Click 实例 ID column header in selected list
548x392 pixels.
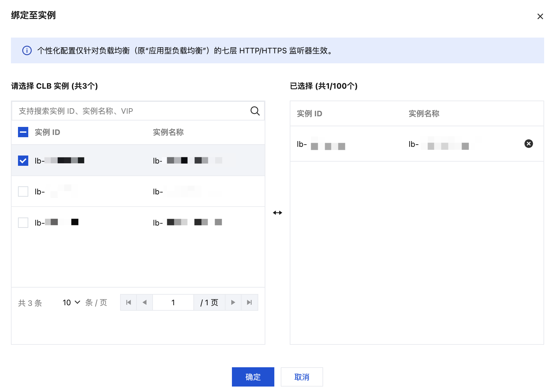(309, 113)
